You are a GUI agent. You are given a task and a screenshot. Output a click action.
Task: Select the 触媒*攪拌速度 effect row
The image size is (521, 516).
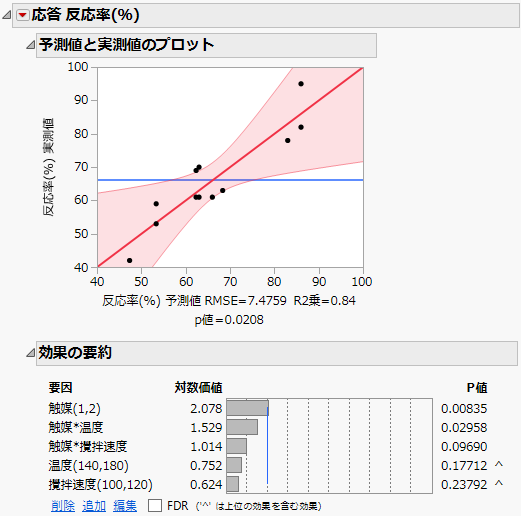pos(268,446)
